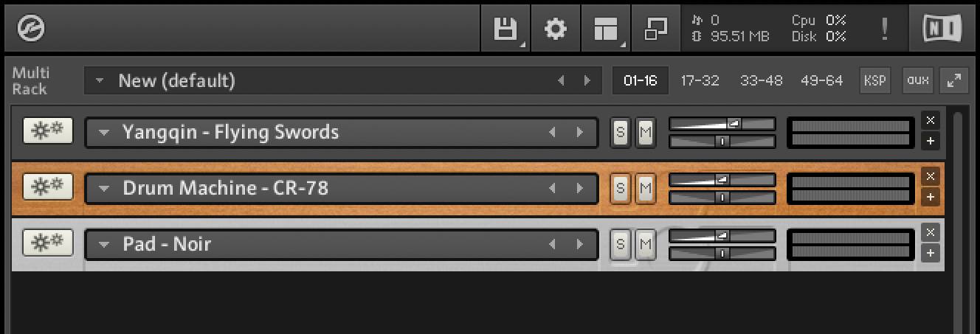
Task: Open Pad - Noir instrument dropdown arrow
Action: click(104, 244)
